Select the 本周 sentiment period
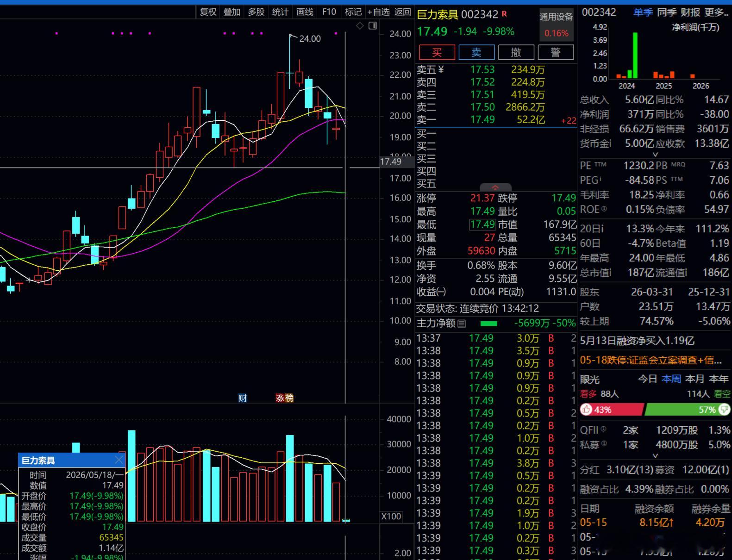Viewport: 732px width, 560px height. tap(671, 379)
